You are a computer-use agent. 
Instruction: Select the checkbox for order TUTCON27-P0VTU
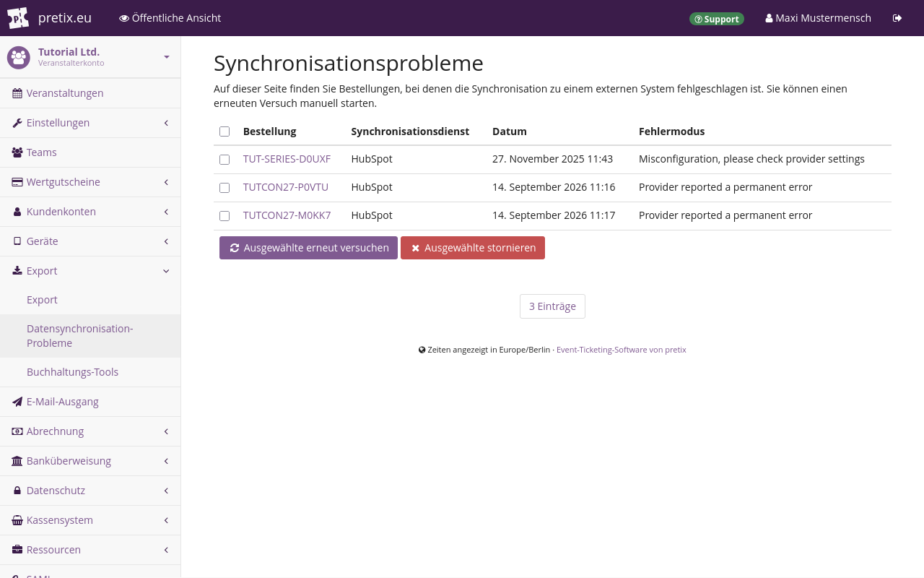225,188
